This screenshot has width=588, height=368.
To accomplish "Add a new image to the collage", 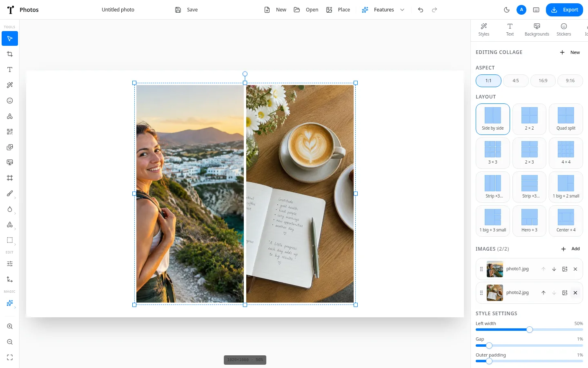I will pos(571,249).
